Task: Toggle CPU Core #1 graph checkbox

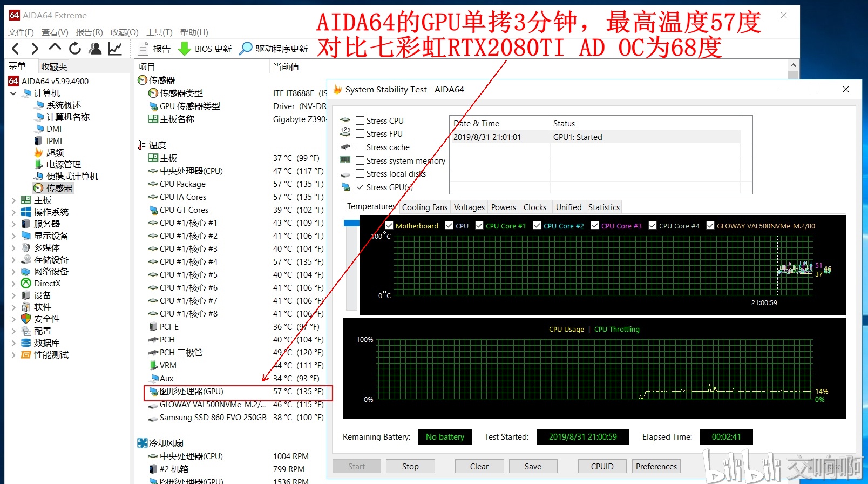Action: (x=479, y=226)
